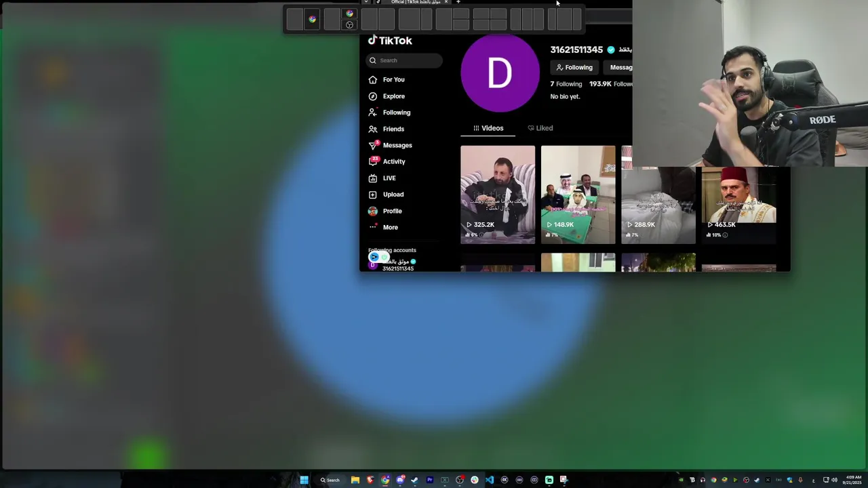Open the For You feed

coord(393,79)
